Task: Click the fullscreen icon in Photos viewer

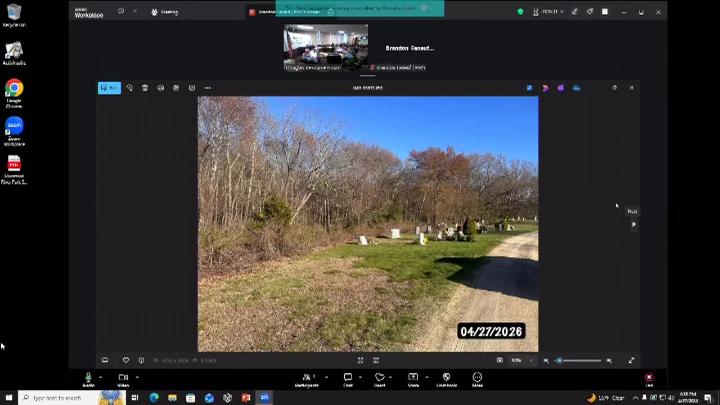Action: click(631, 360)
